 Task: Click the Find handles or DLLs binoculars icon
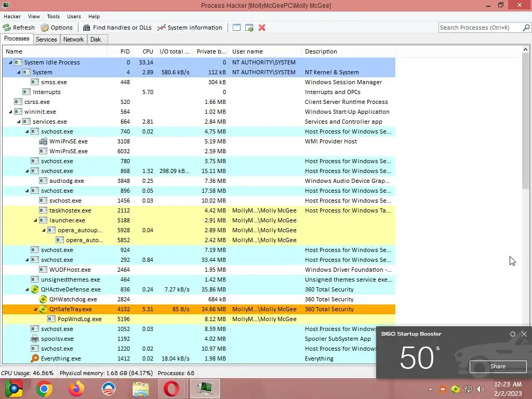coord(87,28)
